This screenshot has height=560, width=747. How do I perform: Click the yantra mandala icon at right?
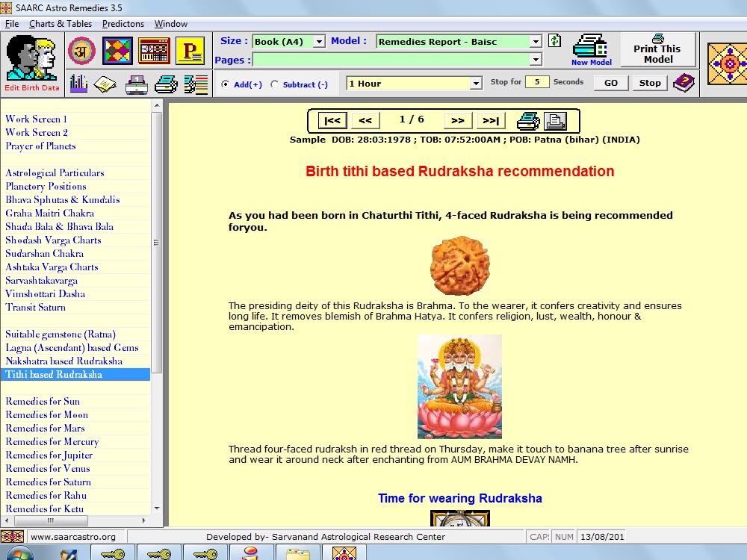point(728,63)
